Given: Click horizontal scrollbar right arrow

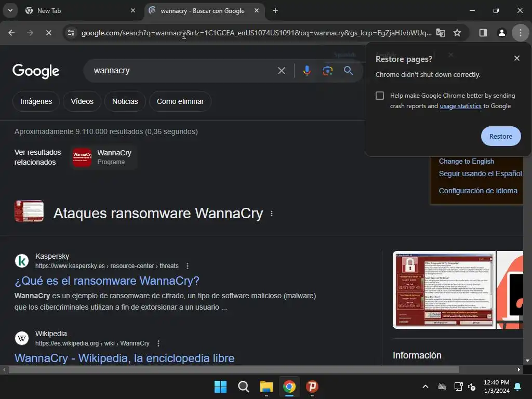Looking at the screenshot, I should point(519,369).
